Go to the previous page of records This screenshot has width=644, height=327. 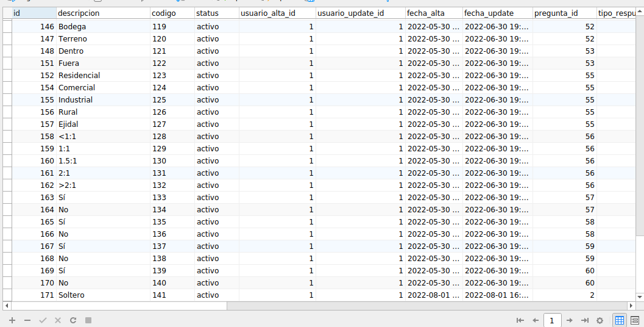[x=536, y=320]
